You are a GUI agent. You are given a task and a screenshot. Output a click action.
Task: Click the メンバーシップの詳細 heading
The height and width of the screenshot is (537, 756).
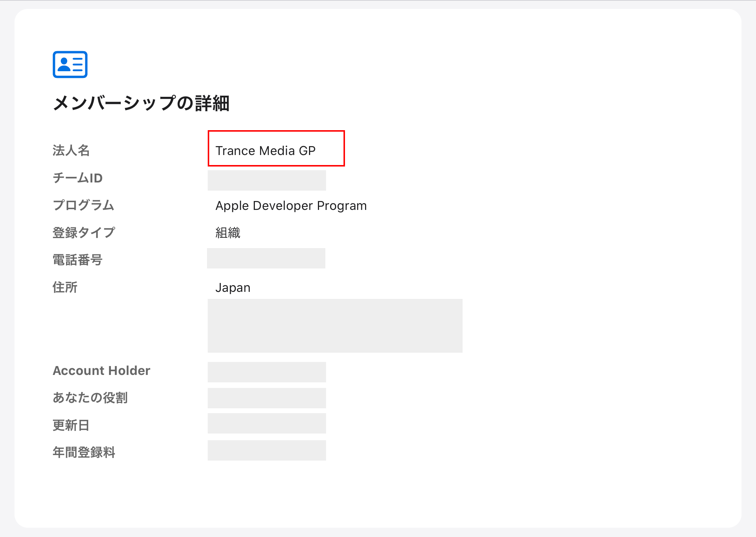141,103
